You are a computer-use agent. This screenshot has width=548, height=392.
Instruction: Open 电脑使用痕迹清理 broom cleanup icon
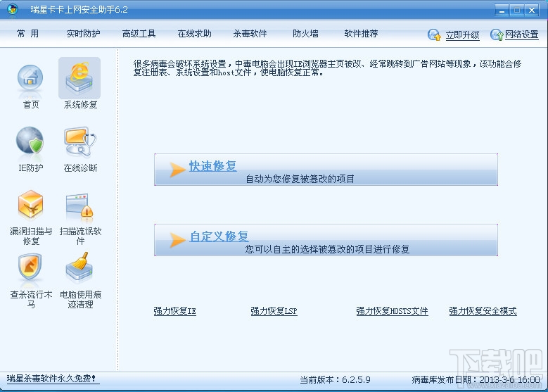pyautogui.click(x=79, y=268)
